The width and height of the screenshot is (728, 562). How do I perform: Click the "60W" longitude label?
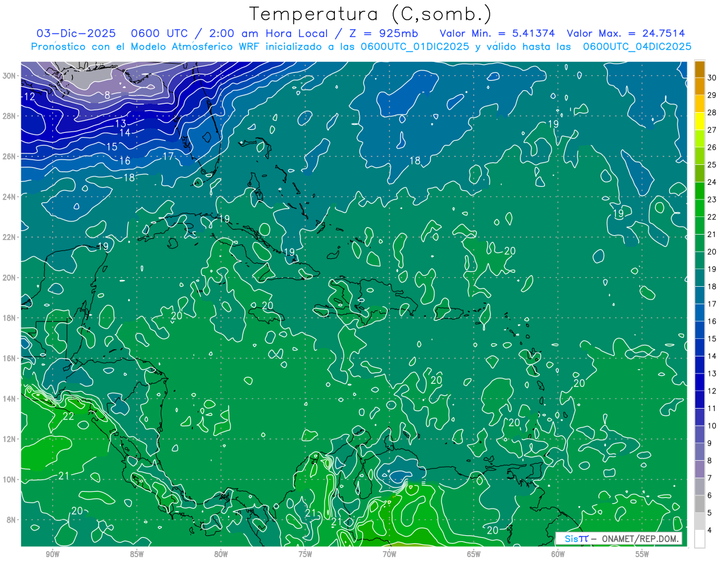click(x=558, y=554)
